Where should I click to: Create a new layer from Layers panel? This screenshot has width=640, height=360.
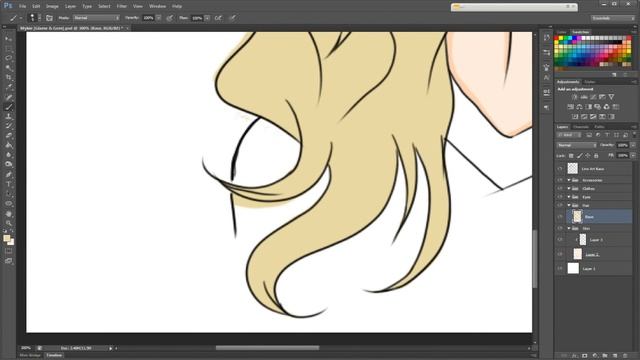tap(615, 356)
